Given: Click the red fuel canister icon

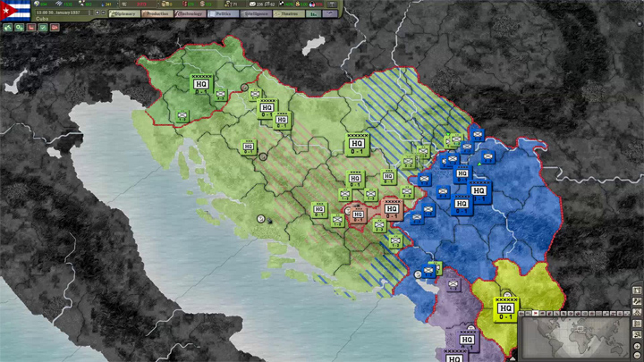Looking at the screenshot, I should tap(185, 4).
